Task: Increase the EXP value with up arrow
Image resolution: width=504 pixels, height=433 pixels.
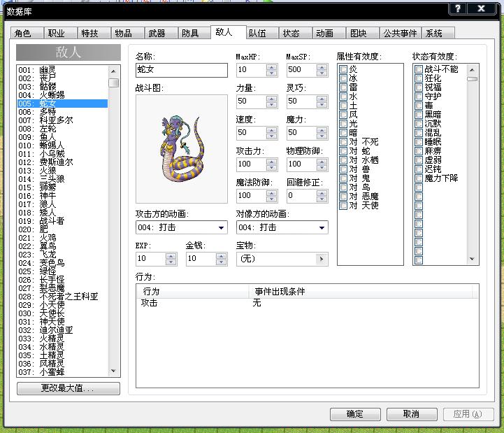Action: click(x=171, y=256)
